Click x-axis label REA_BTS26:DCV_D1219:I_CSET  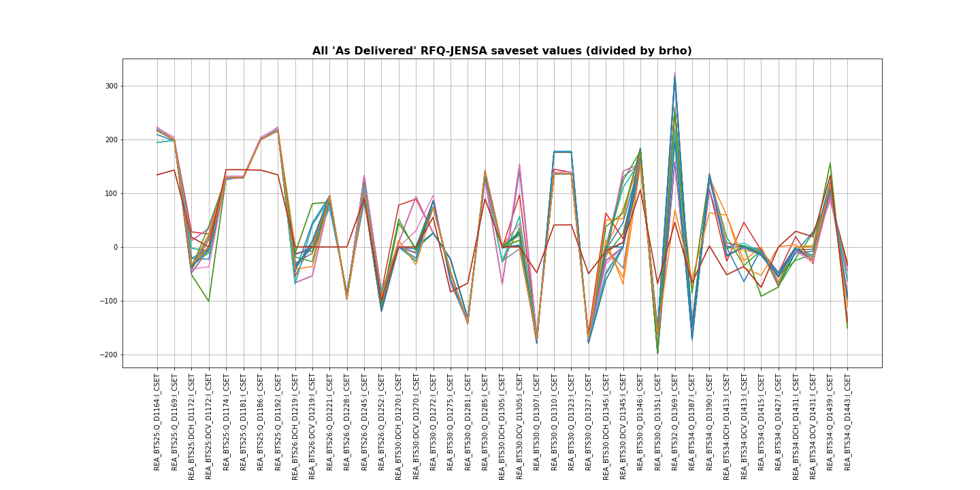pyautogui.click(x=312, y=427)
